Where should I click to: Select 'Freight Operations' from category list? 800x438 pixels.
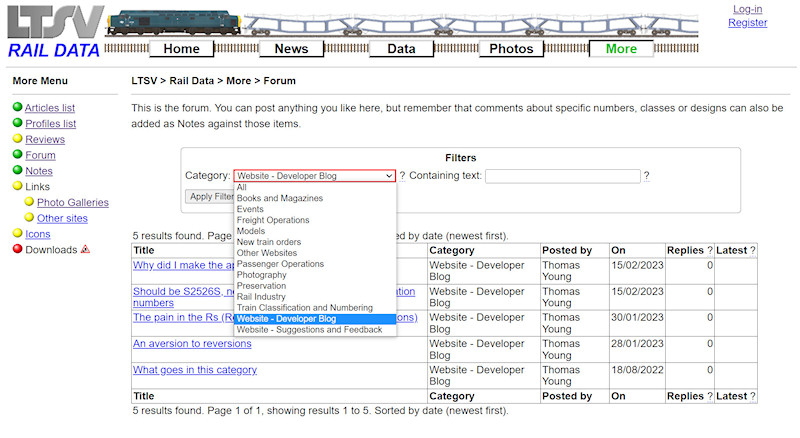[x=273, y=220]
